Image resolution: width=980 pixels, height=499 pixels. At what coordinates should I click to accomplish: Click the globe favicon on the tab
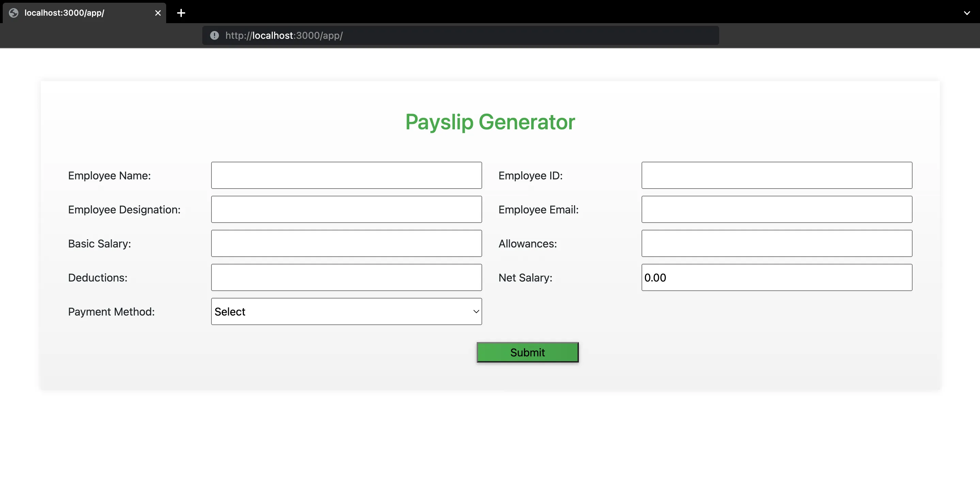[x=14, y=13]
